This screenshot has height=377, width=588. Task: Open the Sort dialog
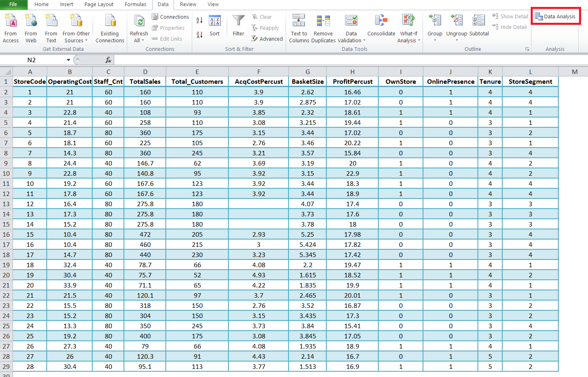[x=215, y=26]
